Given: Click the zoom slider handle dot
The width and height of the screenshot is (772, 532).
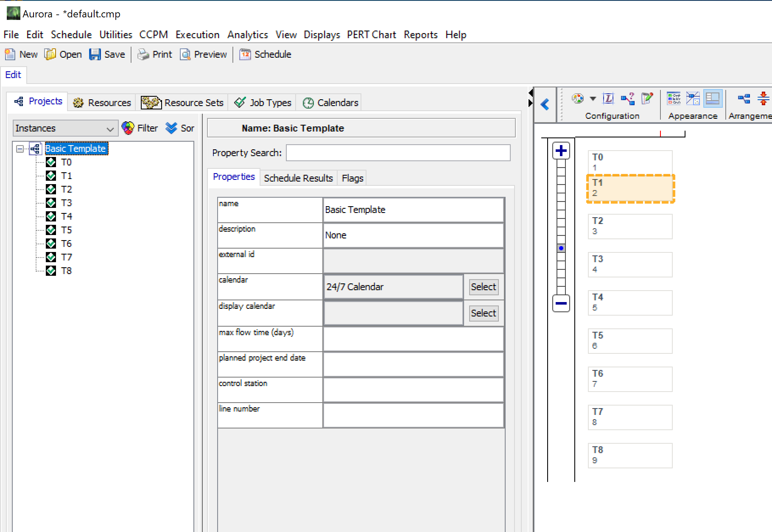Looking at the screenshot, I should point(561,248).
